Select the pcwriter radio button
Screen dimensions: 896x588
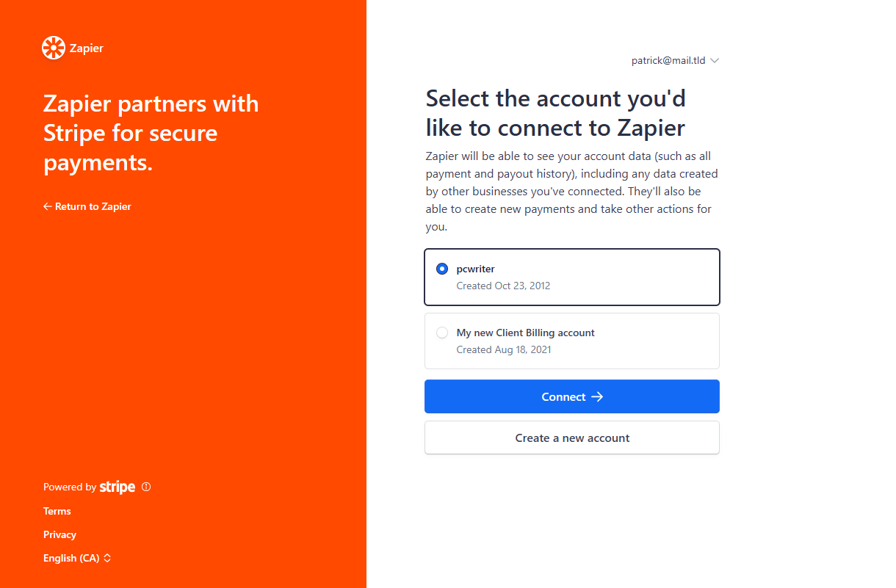pos(442,269)
